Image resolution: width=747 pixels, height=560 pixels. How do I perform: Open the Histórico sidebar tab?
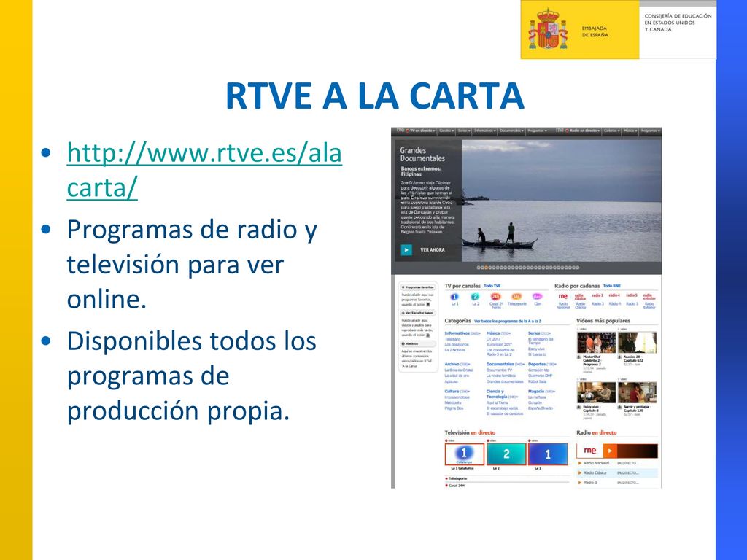(418, 343)
